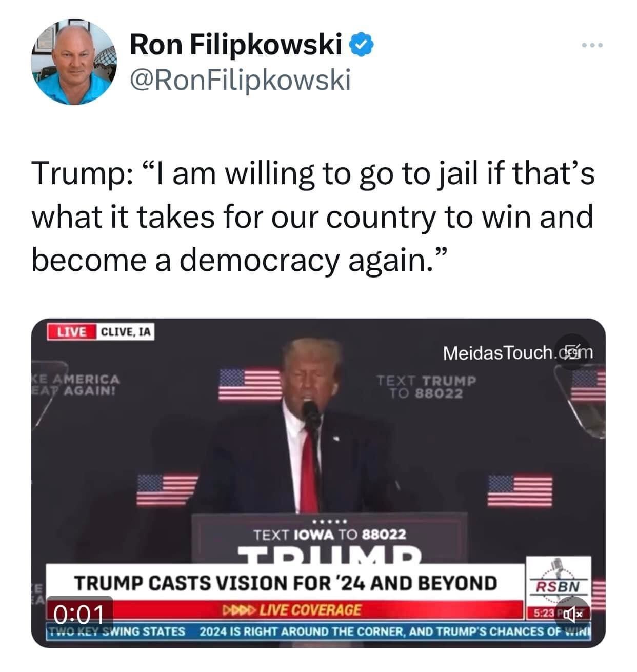The width and height of the screenshot is (637, 672).
Task: Click the TEXT IOWA TO 88022 podium sign
Action: pos(330,535)
